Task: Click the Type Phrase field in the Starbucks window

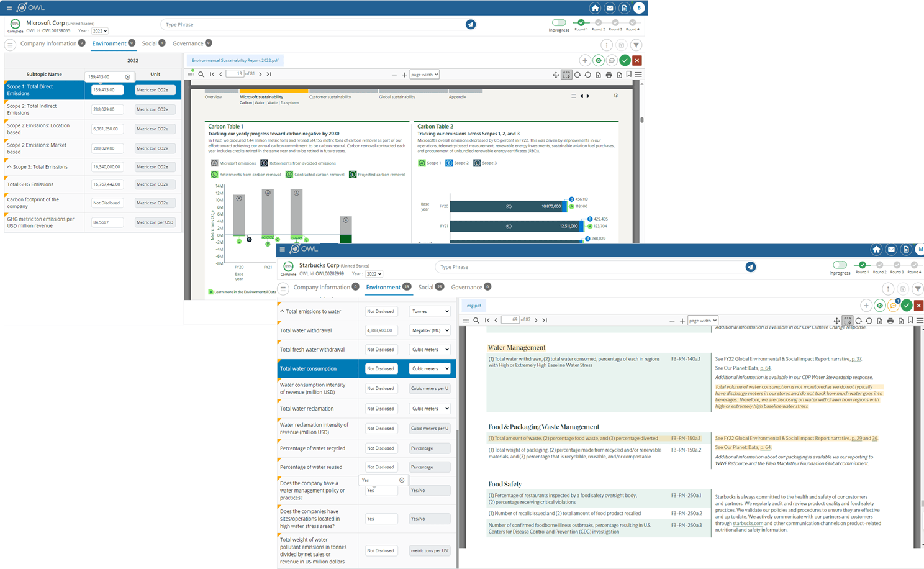Action: [x=590, y=267]
